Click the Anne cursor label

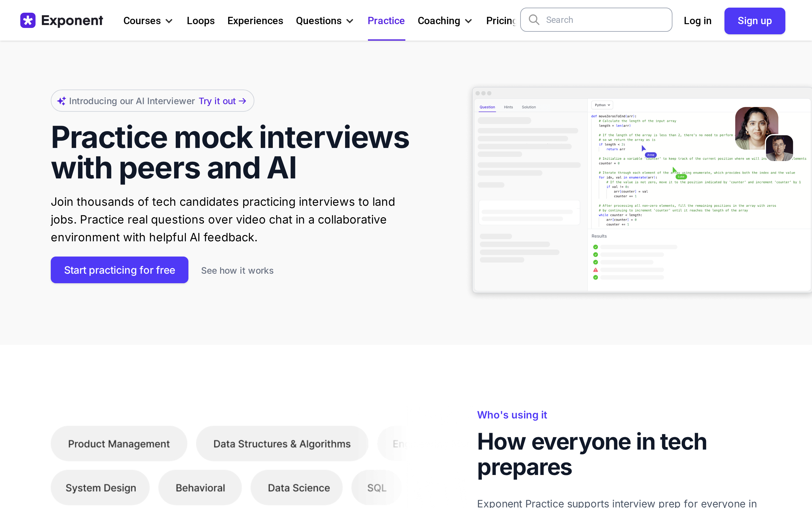[651, 155]
